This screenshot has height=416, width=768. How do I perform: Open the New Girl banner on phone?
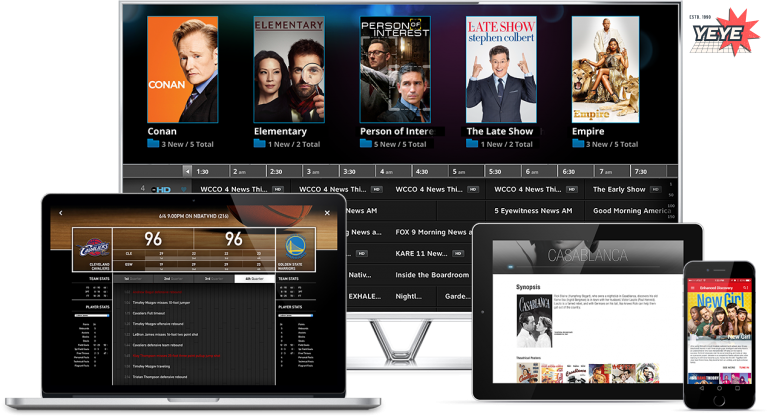point(720,317)
